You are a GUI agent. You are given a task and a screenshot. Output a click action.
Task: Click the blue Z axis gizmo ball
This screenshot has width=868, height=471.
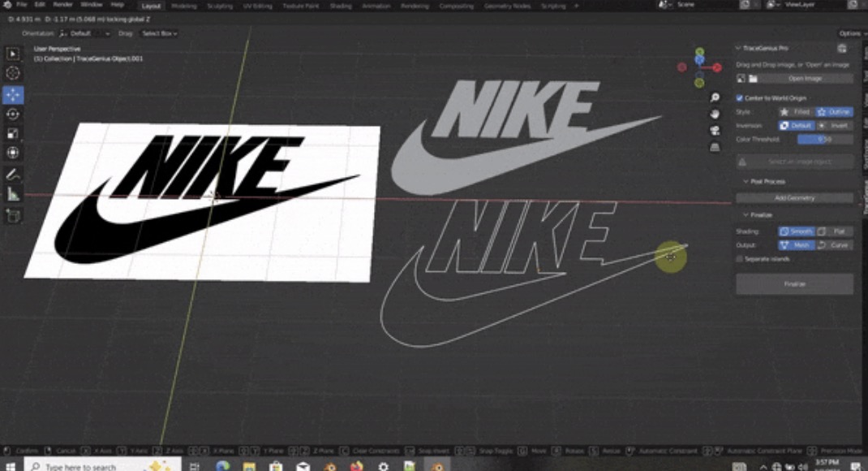pos(700,60)
